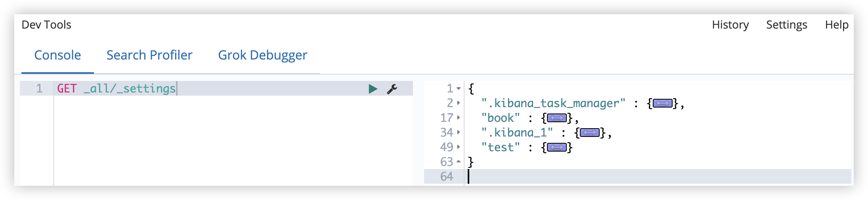
Task: Unfold the .kibana_1 collapsed block icon
Action: tap(590, 133)
